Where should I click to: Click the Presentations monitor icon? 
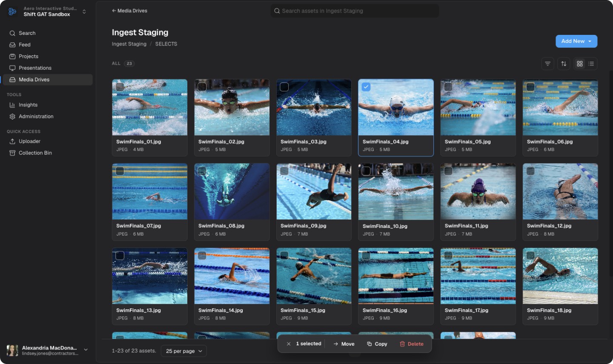(x=12, y=68)
